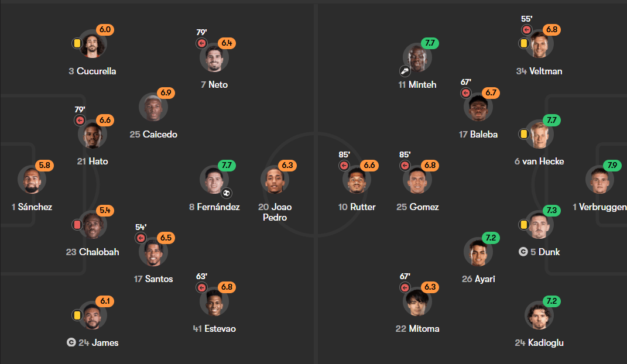Click James's captain armband icon
The image size is (627, 364).
tap(71, 342)
